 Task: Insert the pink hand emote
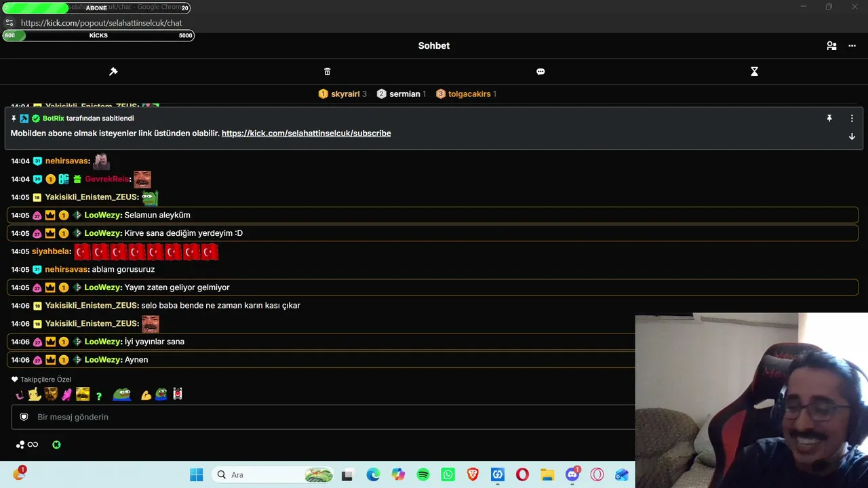(x=66, y=394)
